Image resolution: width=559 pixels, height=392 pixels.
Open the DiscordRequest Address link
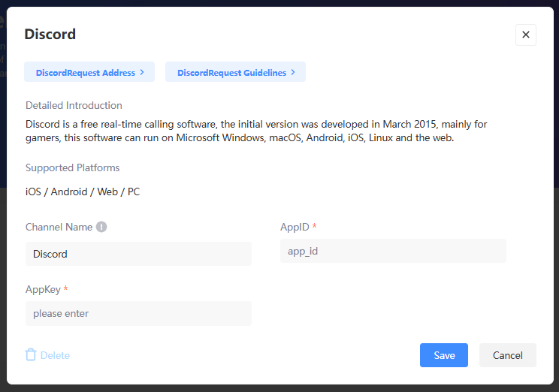pyautogui.click(x=89, y=72)
